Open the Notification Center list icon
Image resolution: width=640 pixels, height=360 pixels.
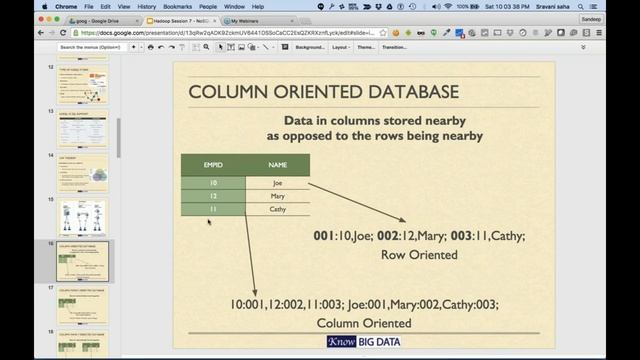(x=594, y=7)
